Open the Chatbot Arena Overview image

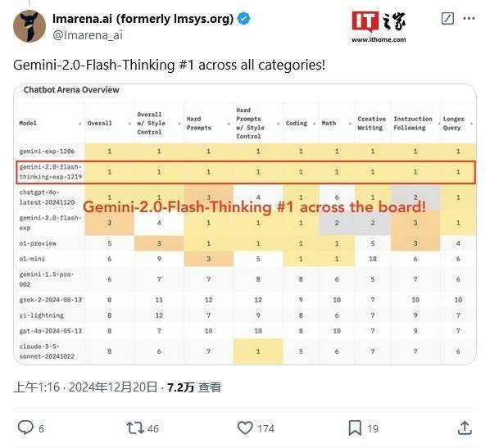pos(245,224)
